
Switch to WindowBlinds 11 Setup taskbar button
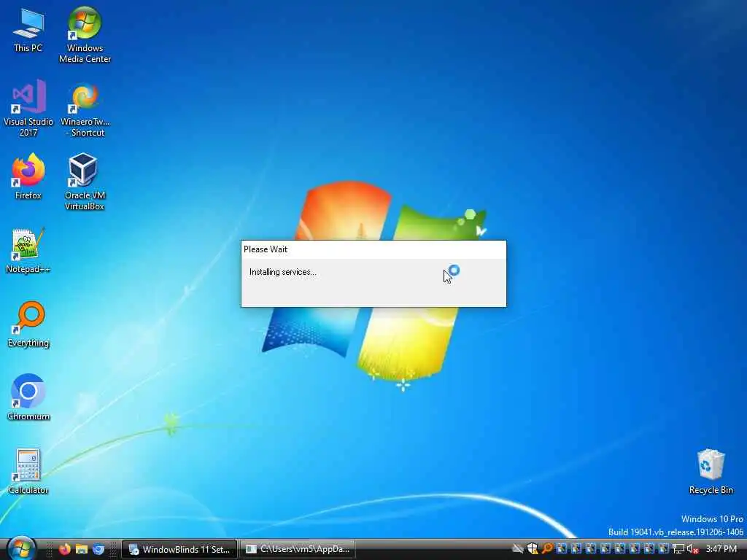179,549
